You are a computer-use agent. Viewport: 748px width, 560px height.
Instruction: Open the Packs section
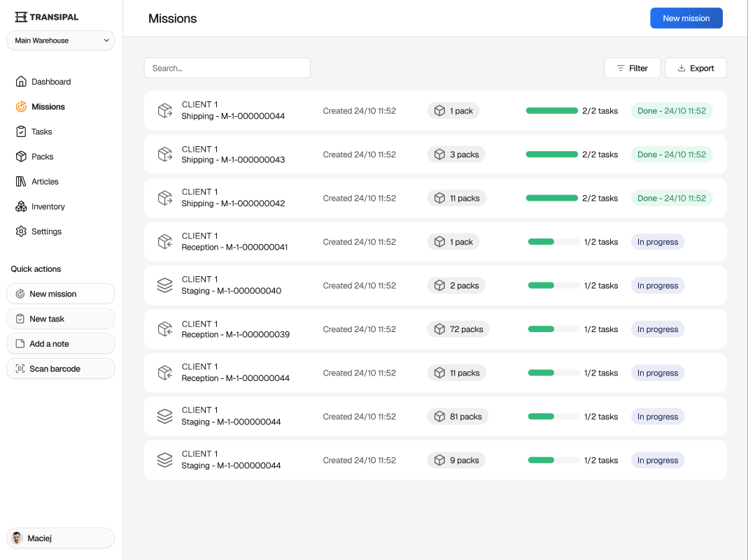click(x=21, y=157)
